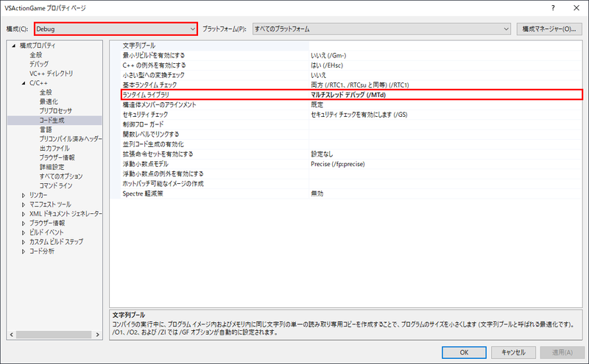Select 基本ランタイム チェック property

pos(149,85)
